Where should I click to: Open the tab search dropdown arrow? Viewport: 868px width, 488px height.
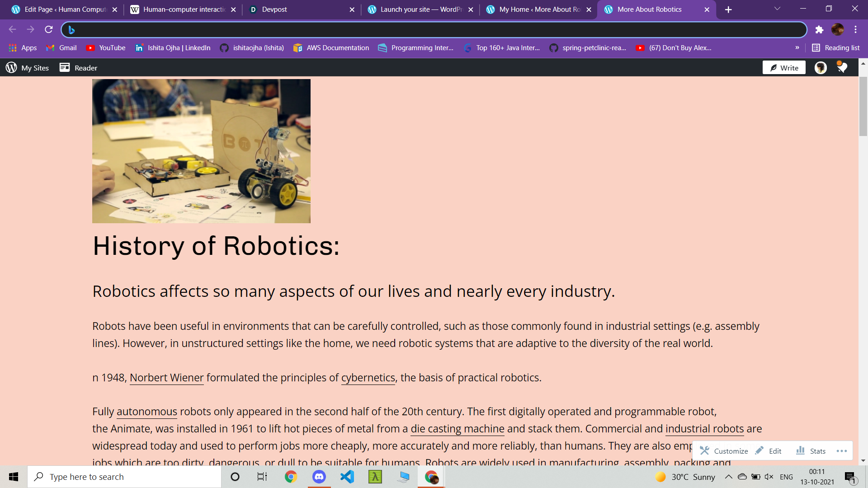(x=777, y=9)
